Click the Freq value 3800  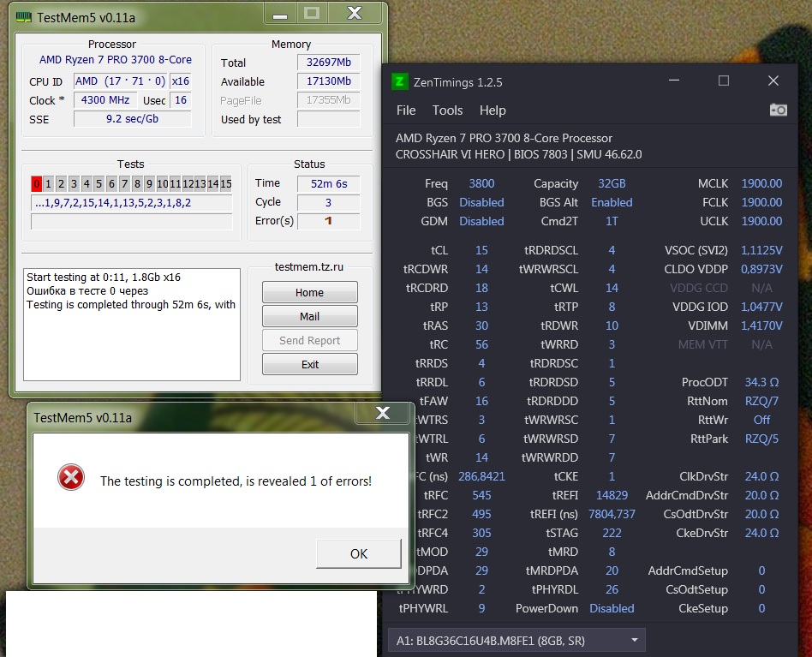[481, 184]
